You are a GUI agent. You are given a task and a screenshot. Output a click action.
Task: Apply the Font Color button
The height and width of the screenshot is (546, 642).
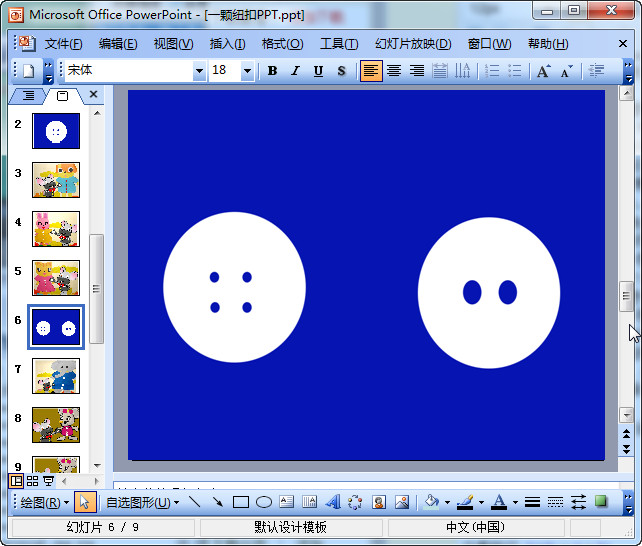[x=499, y=502]
